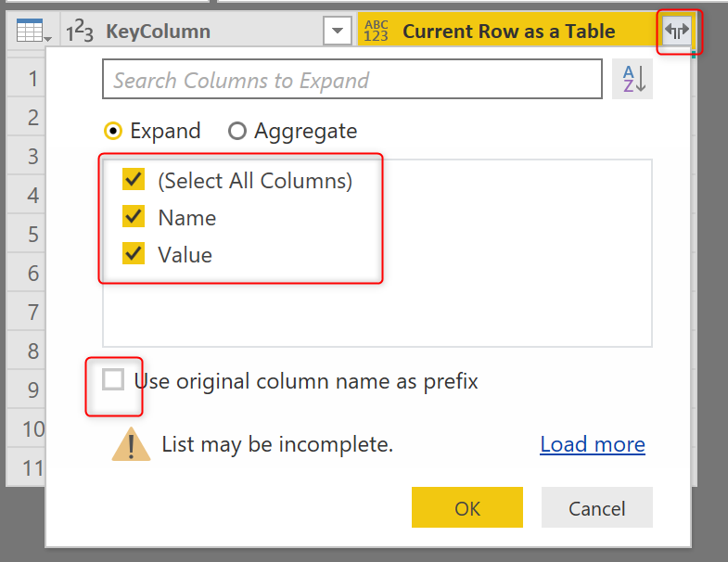Select the Current Row as a Table header
The image size is (728, 562).
point(508,32)
